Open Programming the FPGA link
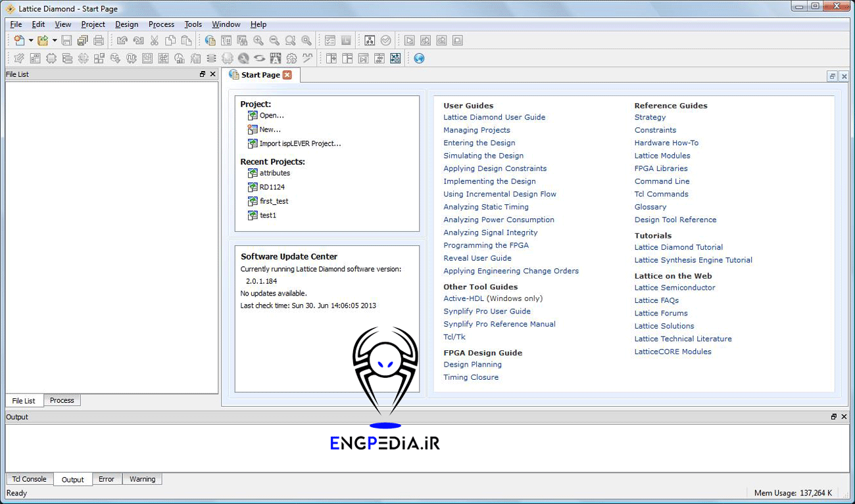The height and width of the screenshot is (504, 855). (486, 245)
